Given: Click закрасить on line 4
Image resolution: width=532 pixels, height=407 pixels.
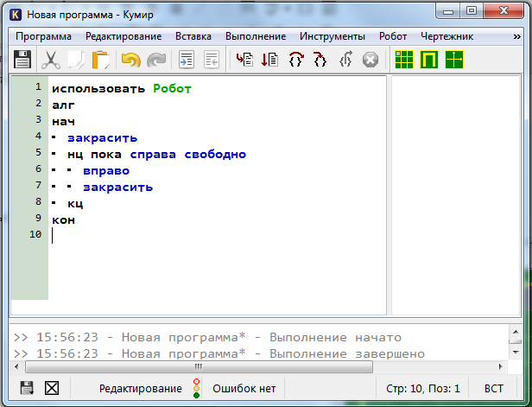Looking at the screenshot, I should (103, 138).
